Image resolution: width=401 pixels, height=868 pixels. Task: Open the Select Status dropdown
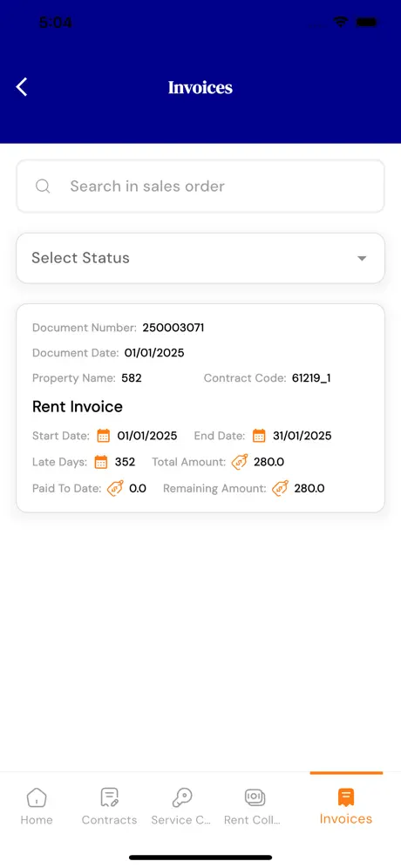point(200,258)
